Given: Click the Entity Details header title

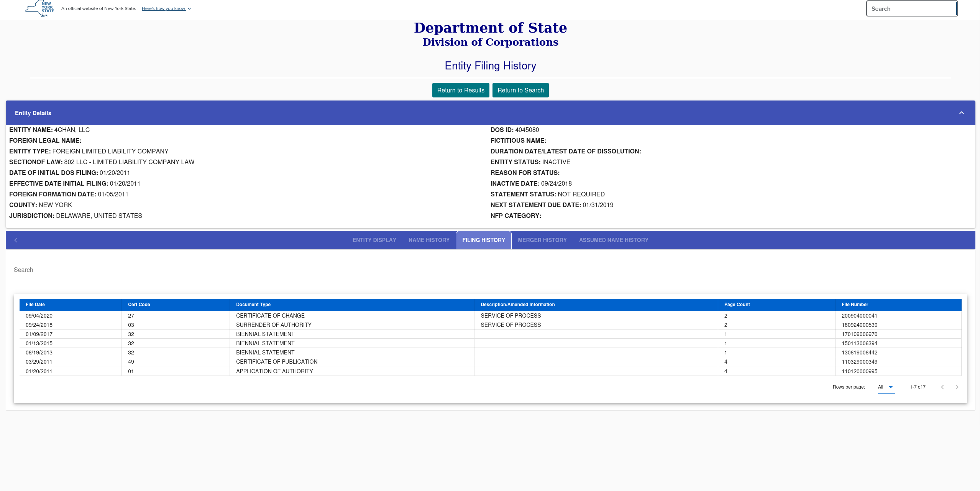Looking at the screenshot, I should 33,113.
